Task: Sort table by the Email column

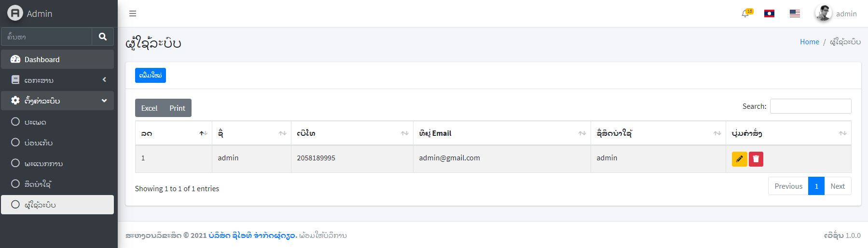Action: point(502,133)
